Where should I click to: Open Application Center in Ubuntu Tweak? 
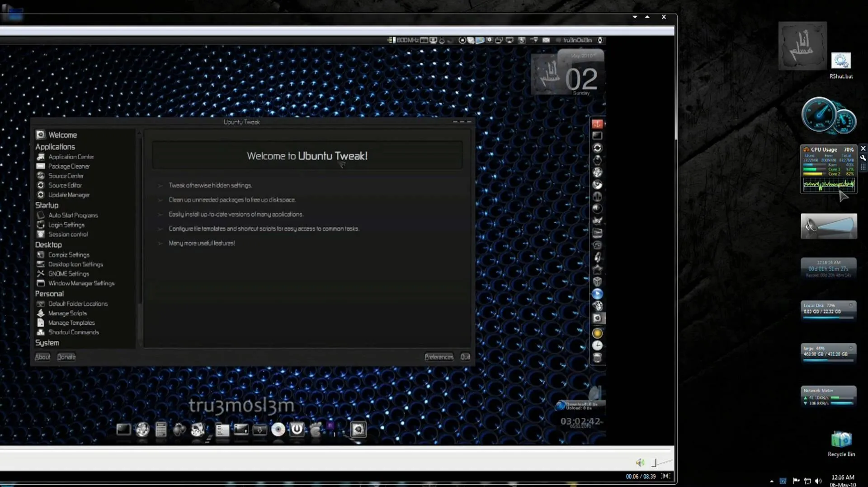[66, 157]
